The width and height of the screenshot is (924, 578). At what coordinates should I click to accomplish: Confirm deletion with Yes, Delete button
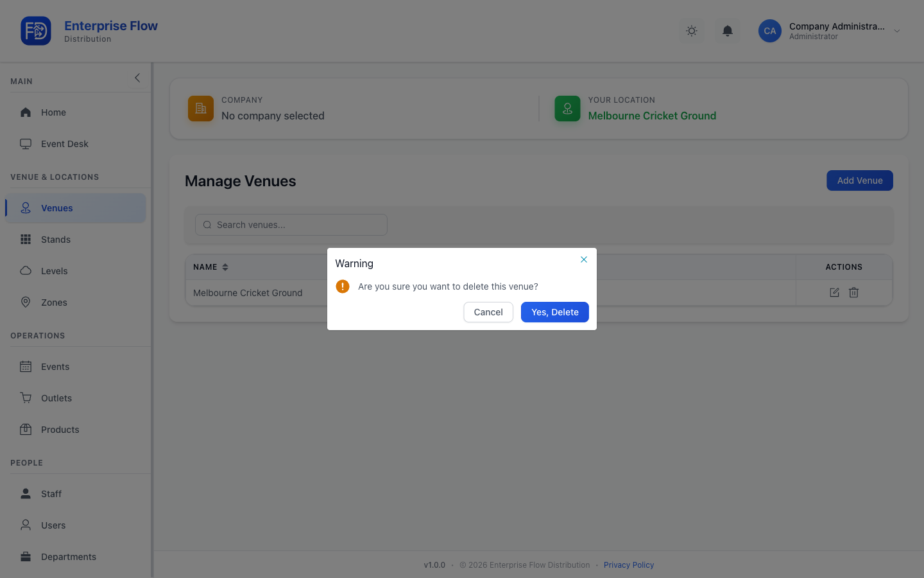coord(554,312)
